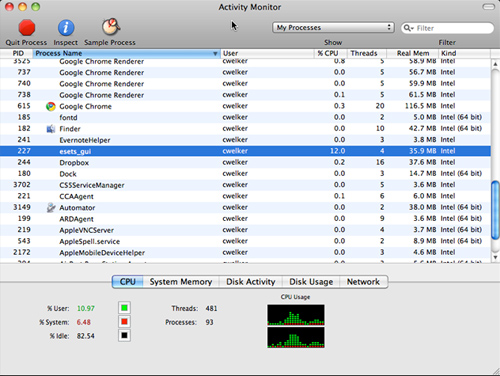
Task: Click the Sample Process icon
Action: [111, 27]
